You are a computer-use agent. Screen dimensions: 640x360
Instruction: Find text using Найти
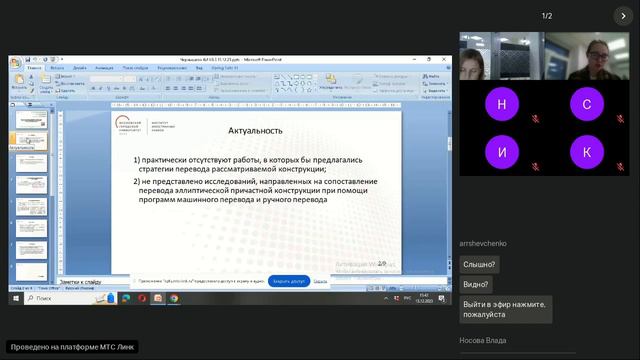tap(431, 76)
